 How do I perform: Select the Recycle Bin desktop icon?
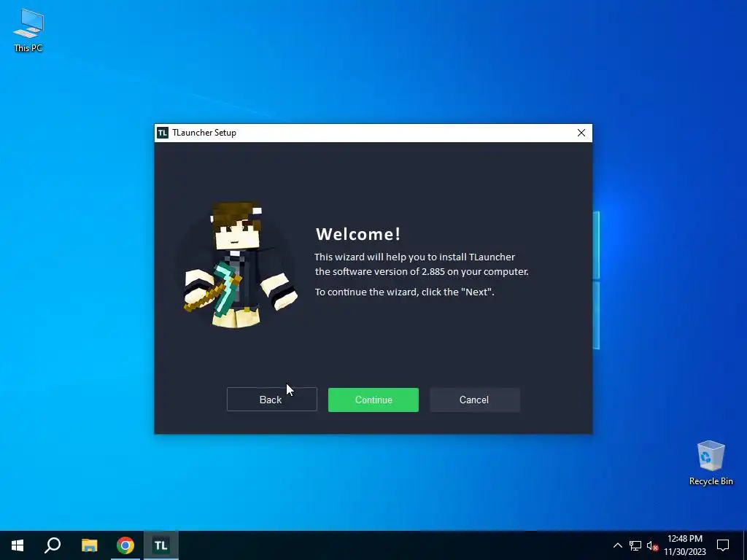[711, 462]
